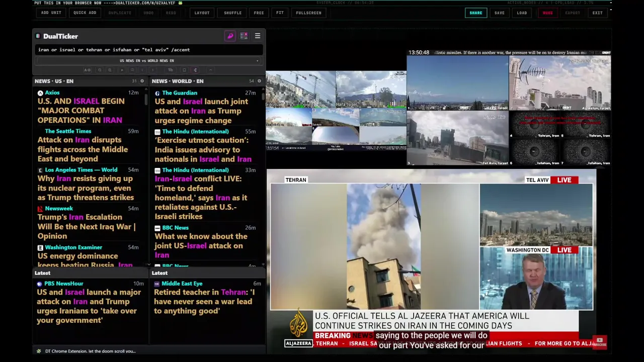Click the UNDO button
The height and width of the screenshot is (362, 644).
[x=148, y=13]
